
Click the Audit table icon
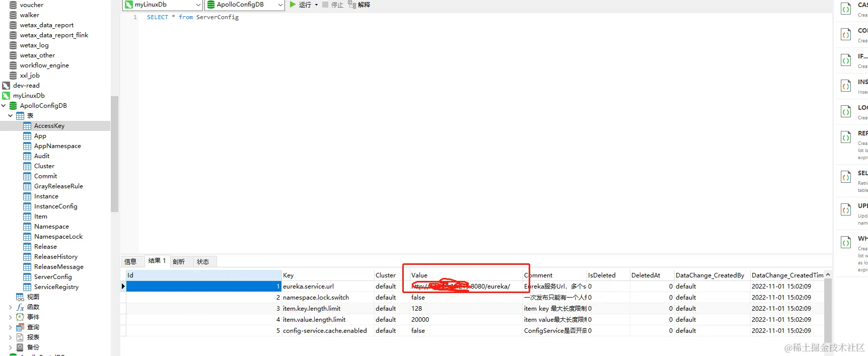(x=27, y=156)
